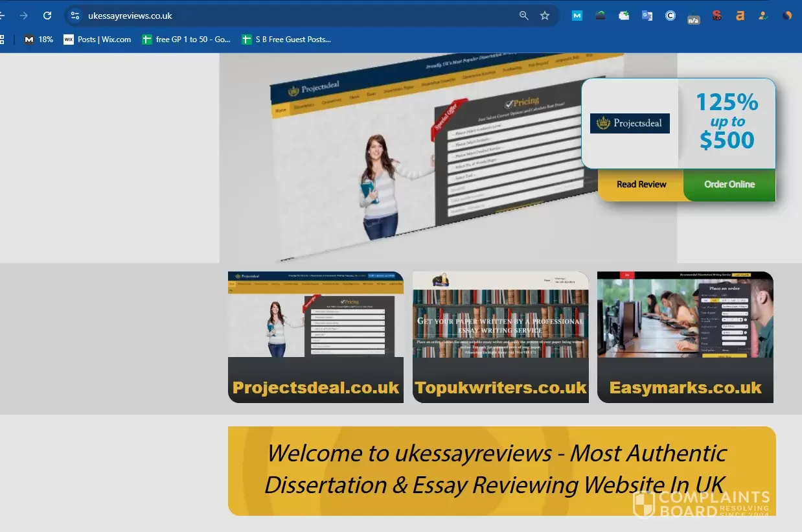The image size is (802, 532).
Task: Bookmark this page with the star icon
Action: [545, 16]
